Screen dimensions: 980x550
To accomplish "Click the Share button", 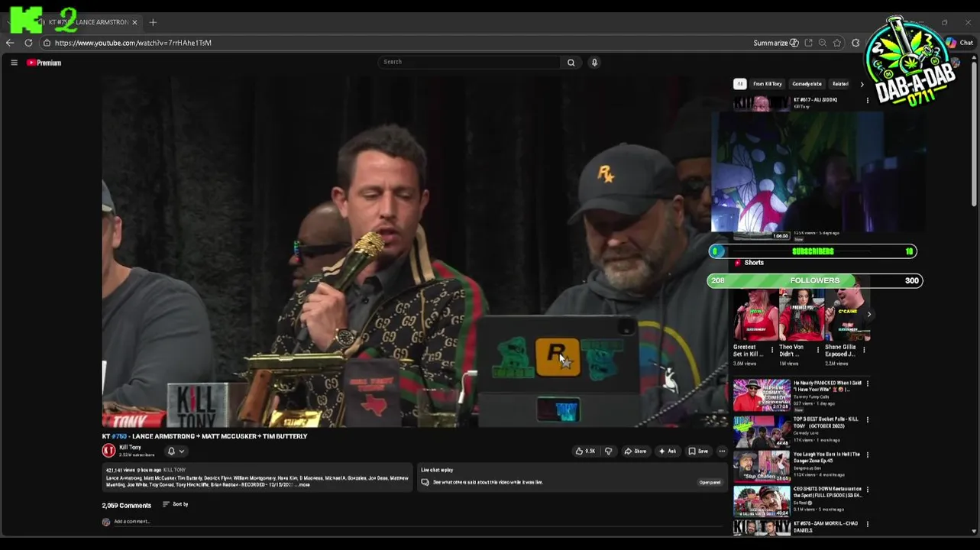I will (x=636, y=451).
